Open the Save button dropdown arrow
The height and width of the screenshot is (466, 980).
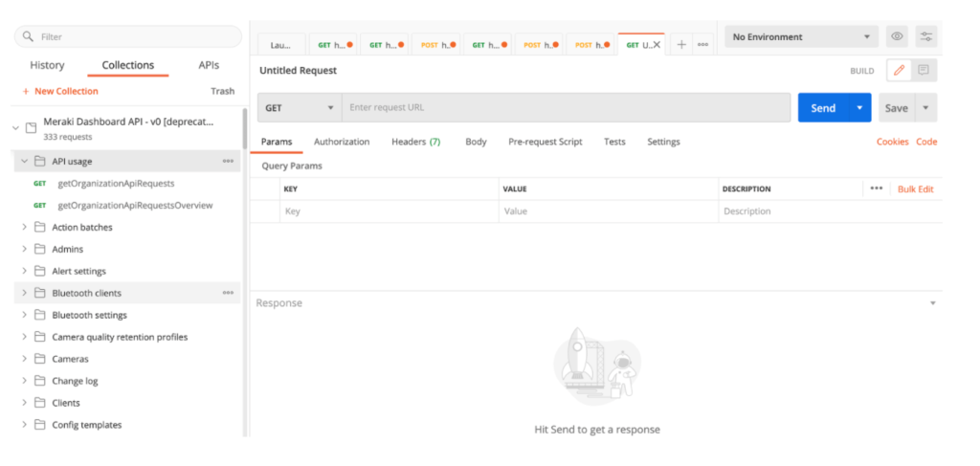[x=925, y=107]
